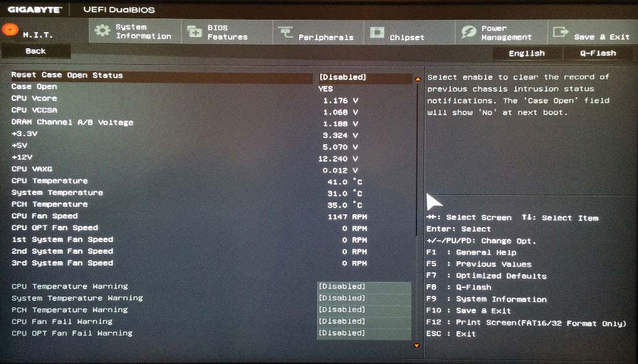Click the scroll down arrow of the list

point(416,345)
